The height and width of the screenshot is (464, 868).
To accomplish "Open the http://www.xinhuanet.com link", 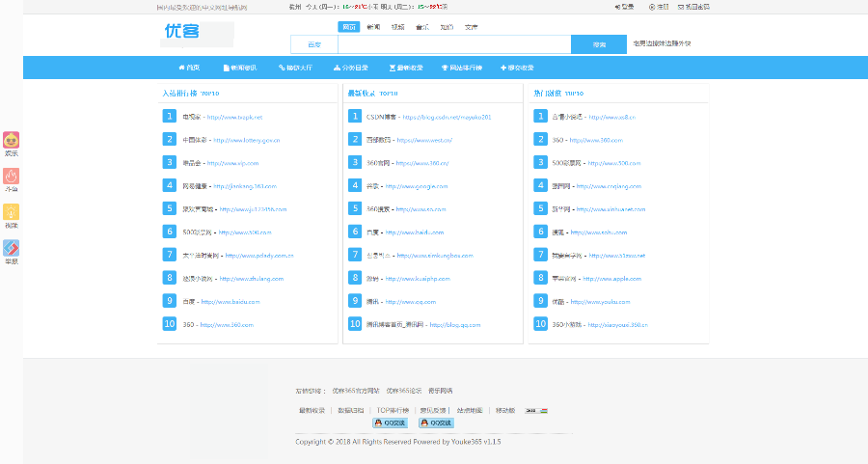I will 611,210.
